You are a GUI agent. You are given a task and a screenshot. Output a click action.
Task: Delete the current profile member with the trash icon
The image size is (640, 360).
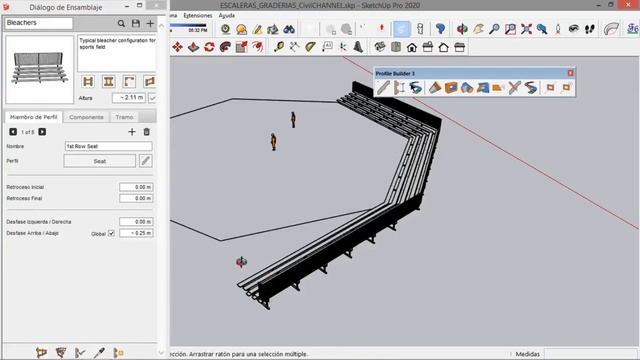147,132
